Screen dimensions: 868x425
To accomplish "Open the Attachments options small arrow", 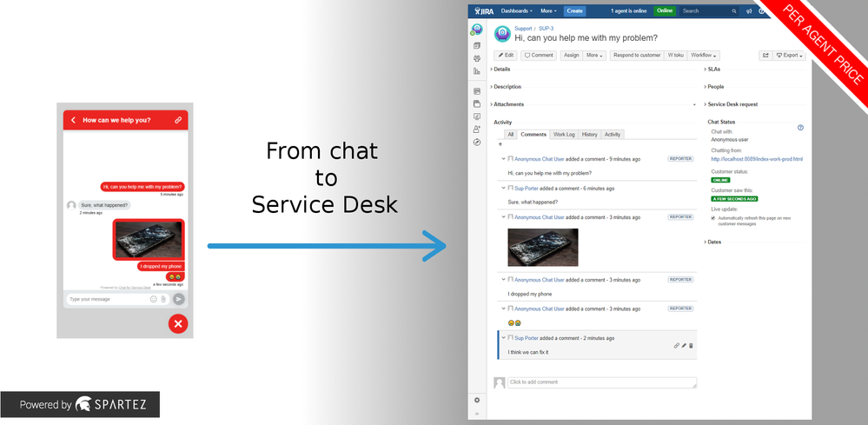I will click(x=694, y=104).
